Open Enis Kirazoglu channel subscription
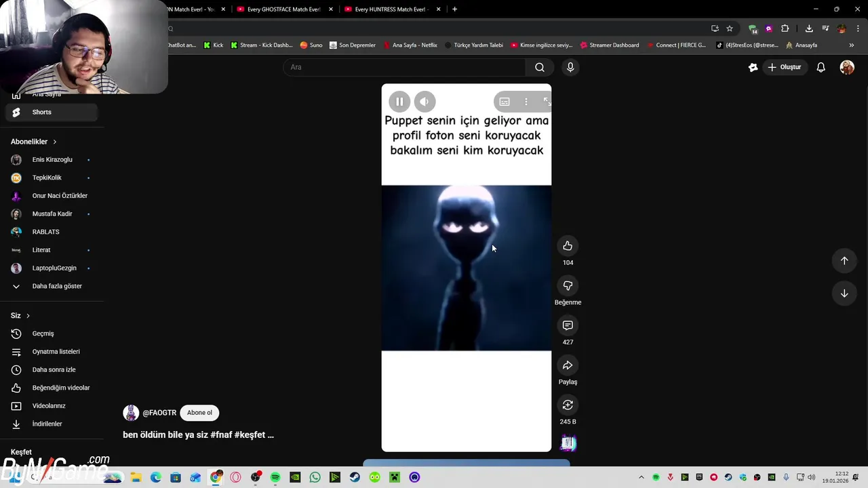 [x=52, y=160]
